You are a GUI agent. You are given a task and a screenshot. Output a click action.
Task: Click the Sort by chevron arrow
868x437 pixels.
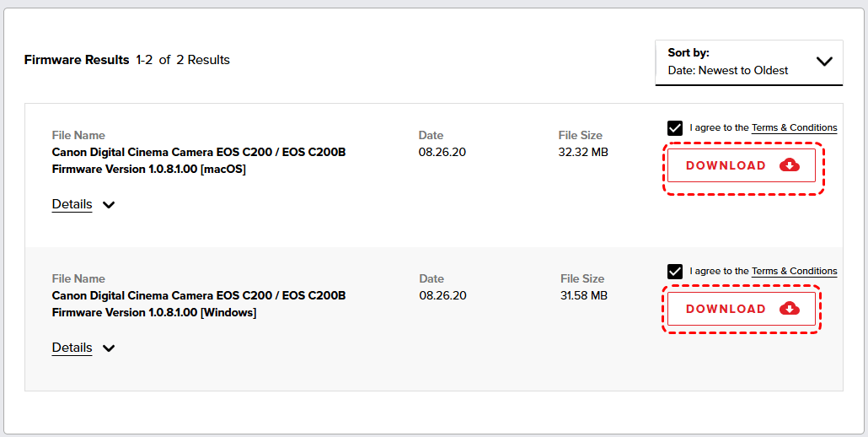(824, 62)
